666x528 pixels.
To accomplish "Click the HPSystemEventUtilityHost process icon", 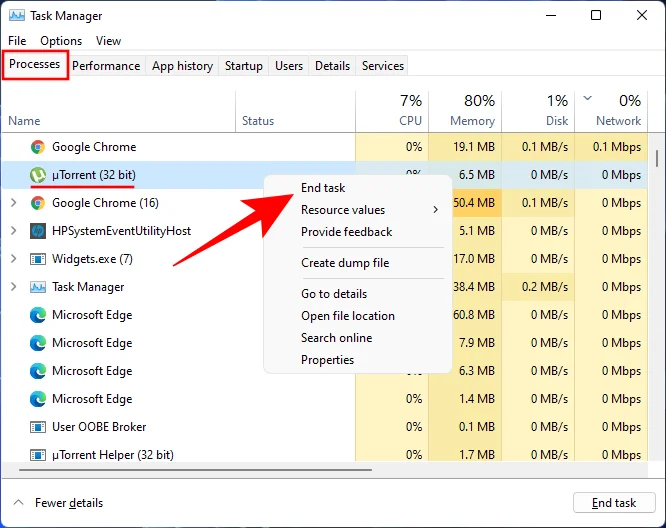I will (38, 231).
